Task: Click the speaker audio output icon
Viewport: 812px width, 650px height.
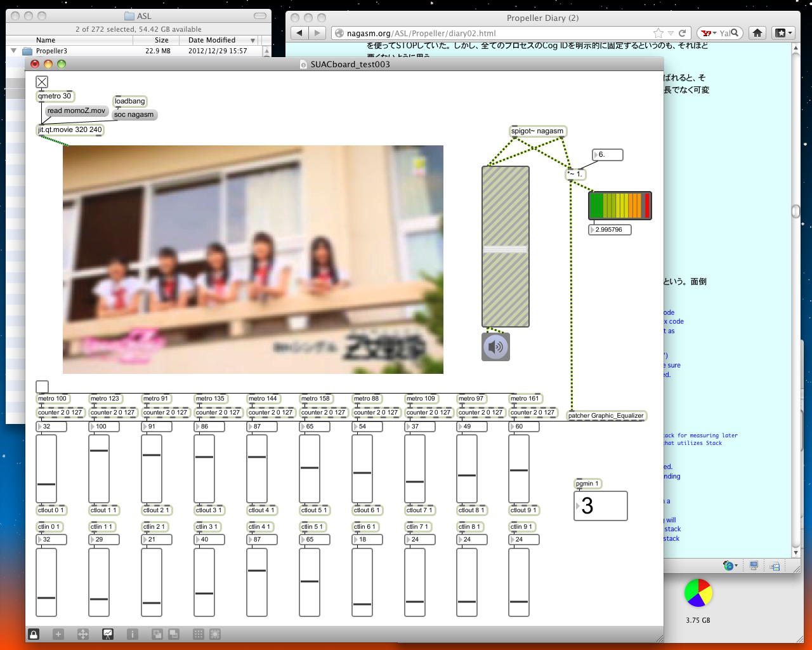Action: (495, 347)
